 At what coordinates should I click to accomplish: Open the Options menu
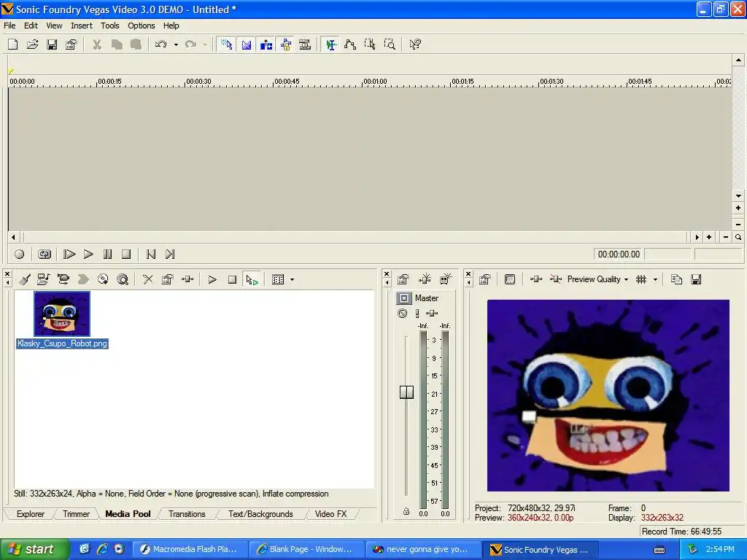point(141,26)
